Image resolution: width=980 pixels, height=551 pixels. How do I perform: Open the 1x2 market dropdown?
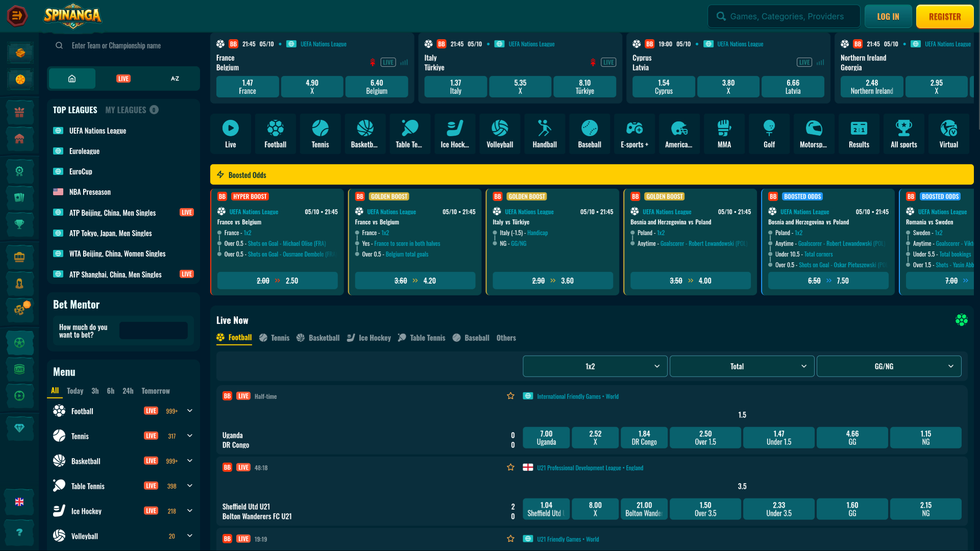tap(595, 366)
